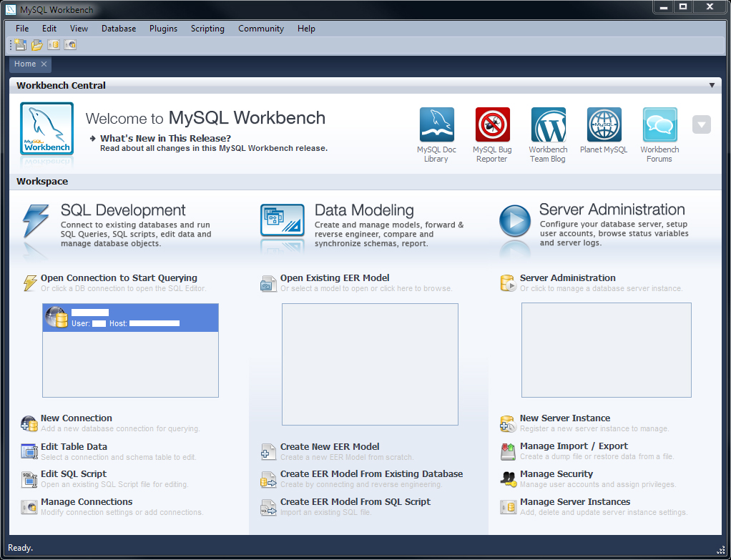Click the New Server Instance icon
Image resolution: width=731 pixels, height=560 pixels.
[508, 423]
